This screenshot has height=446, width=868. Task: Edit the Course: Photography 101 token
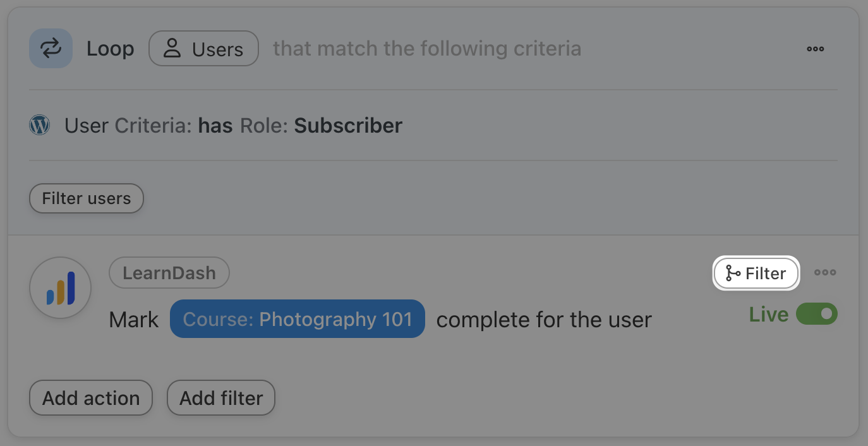tap(297, 319)
